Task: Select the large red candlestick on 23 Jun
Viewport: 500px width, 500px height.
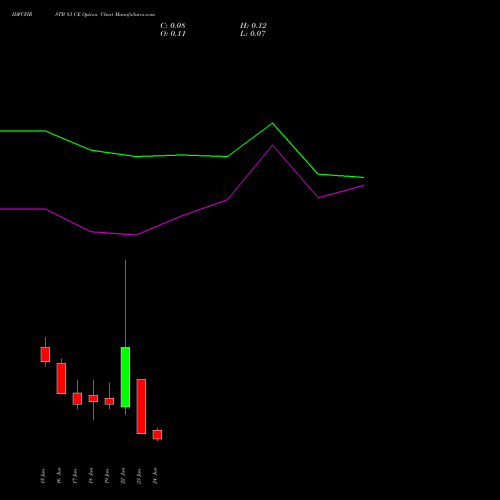Action: click(141, 406)
